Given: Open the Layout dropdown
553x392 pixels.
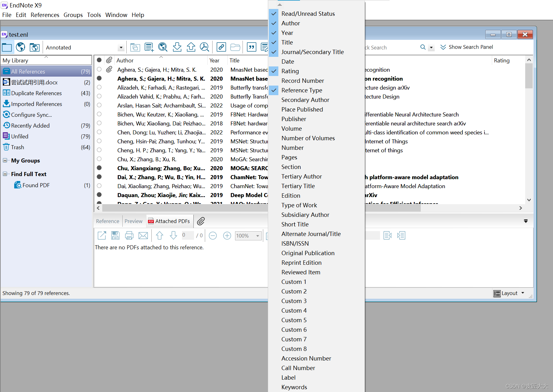Looking at the screenshot, I should coord(509,293).
